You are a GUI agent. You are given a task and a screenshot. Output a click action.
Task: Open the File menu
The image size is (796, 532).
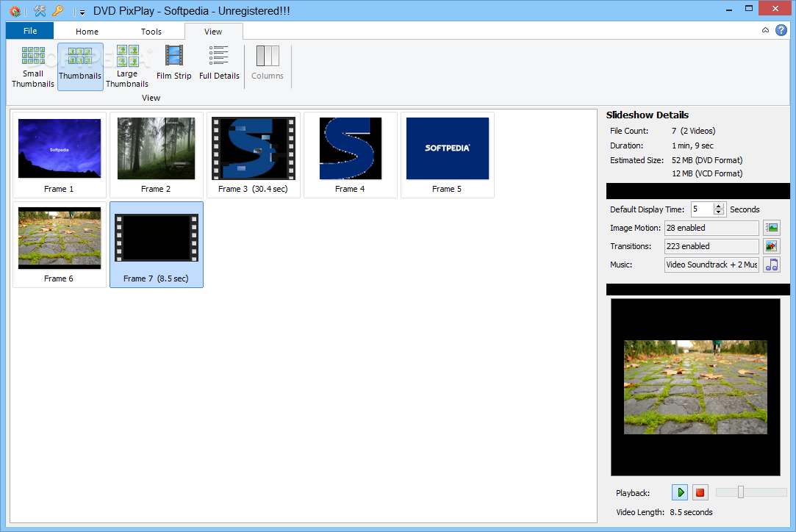(30, 31)
